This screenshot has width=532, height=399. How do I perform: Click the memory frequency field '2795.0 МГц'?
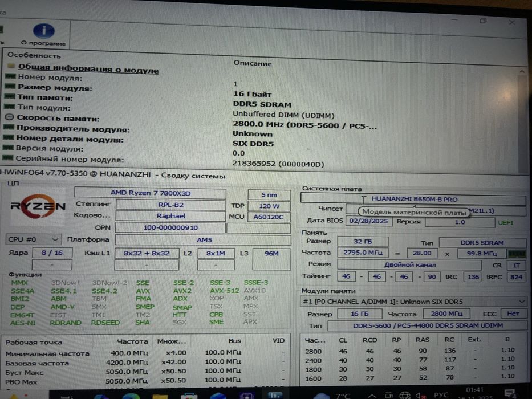pos(363,253)
